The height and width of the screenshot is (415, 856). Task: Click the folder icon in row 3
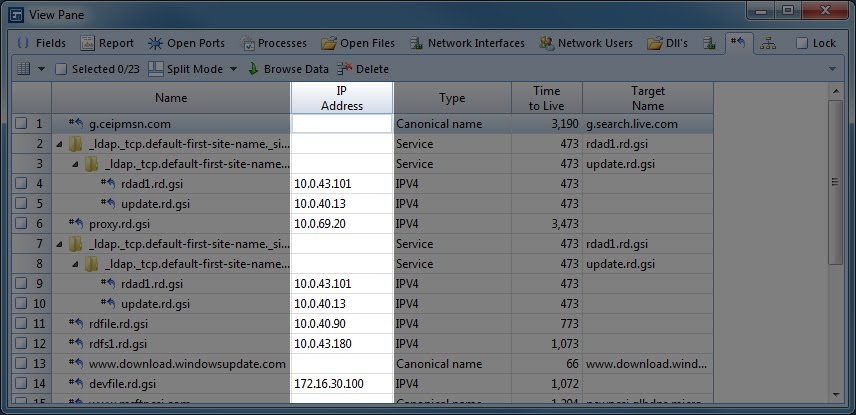coord(91,164)
